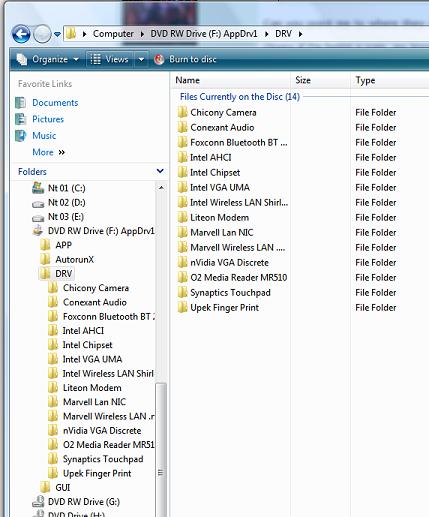Select Computer in the address breadcrumb
Viewport: 429px width, 517px height.
113,34
